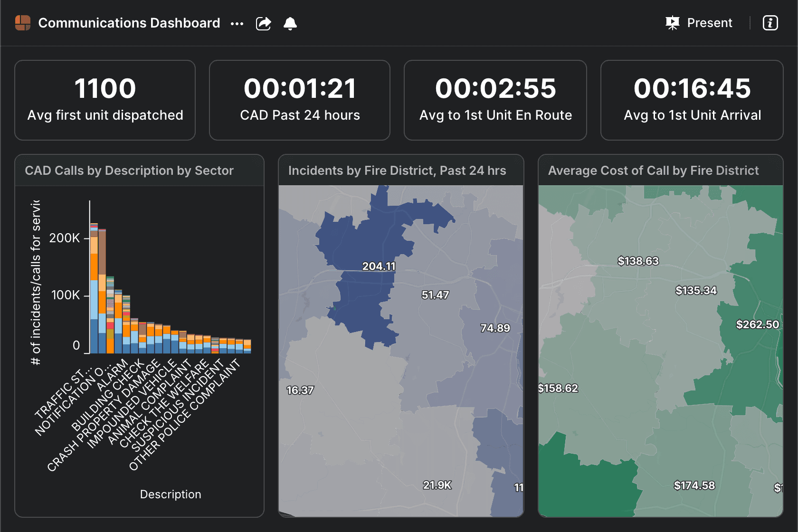Screen dimensions: 798x532
Task: Click the $138.63 label on cost map
Action: (638, 261)
